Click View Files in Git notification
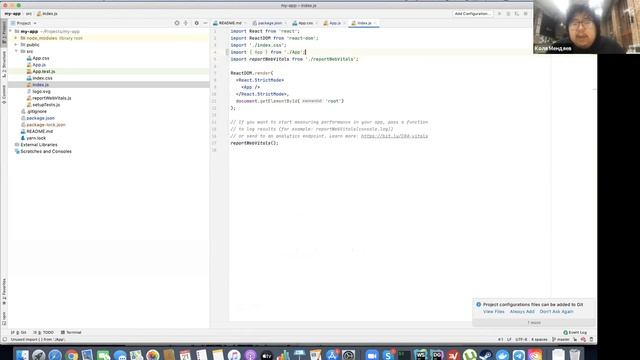 pos(493,312)
